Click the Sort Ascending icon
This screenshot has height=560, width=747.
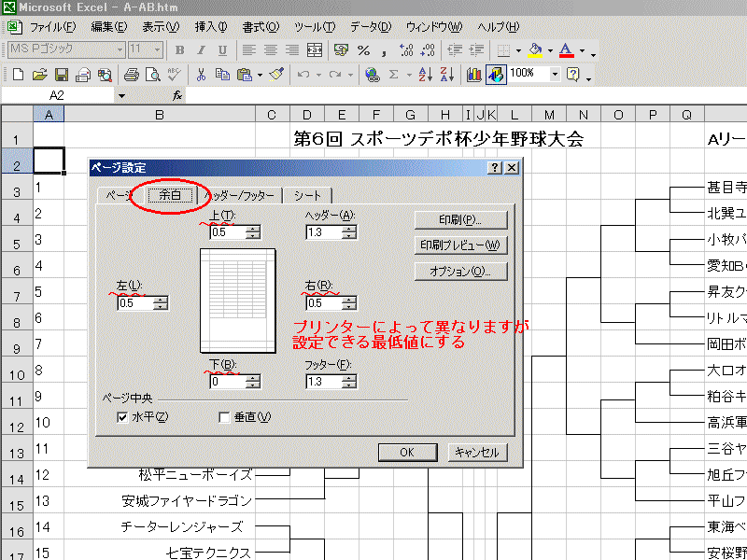click(424, 74)
